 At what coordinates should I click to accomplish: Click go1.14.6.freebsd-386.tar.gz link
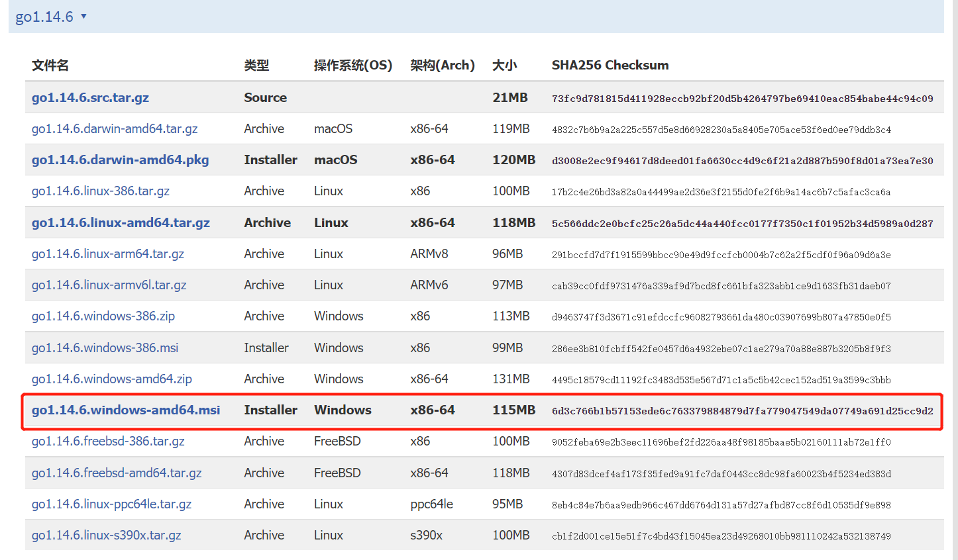[x=108, y=441]
